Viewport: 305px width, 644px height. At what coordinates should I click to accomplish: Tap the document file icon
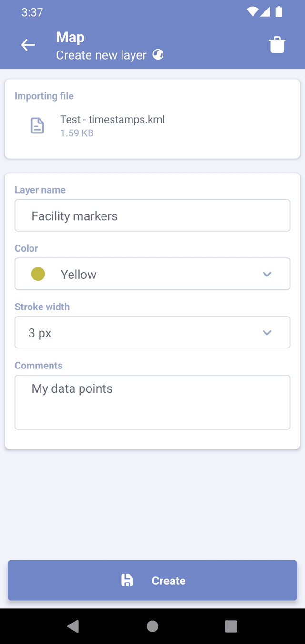click(38, 126)
